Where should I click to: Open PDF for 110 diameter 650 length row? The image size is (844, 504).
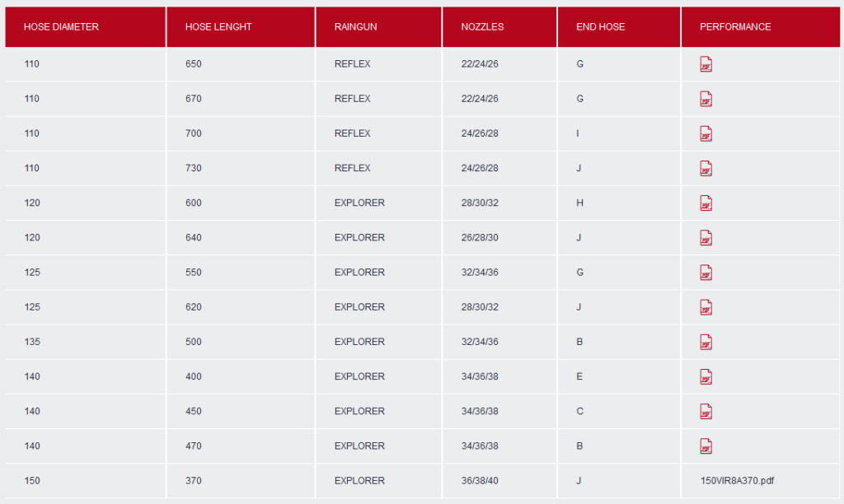[706, 64]
